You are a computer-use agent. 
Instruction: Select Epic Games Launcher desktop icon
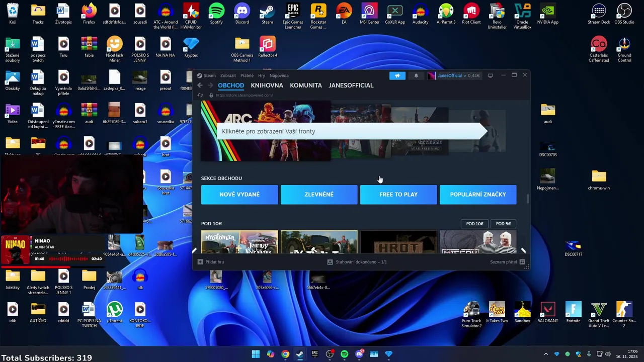[293, 16]
